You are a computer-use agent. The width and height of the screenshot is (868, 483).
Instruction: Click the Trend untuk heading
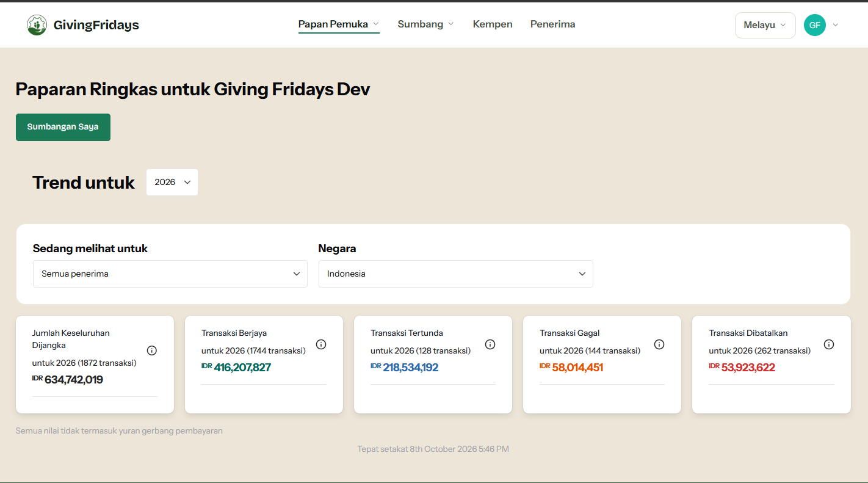[84, 183]
